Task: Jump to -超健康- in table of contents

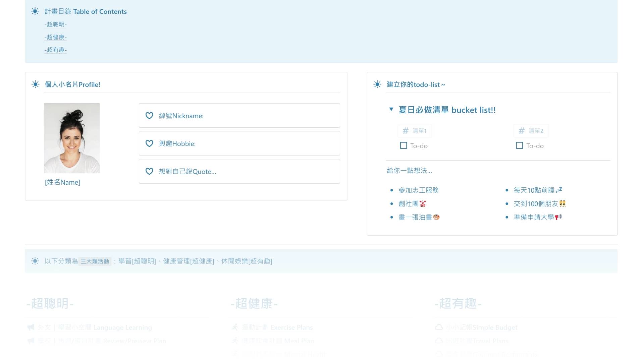Action: tap(56, 37)
